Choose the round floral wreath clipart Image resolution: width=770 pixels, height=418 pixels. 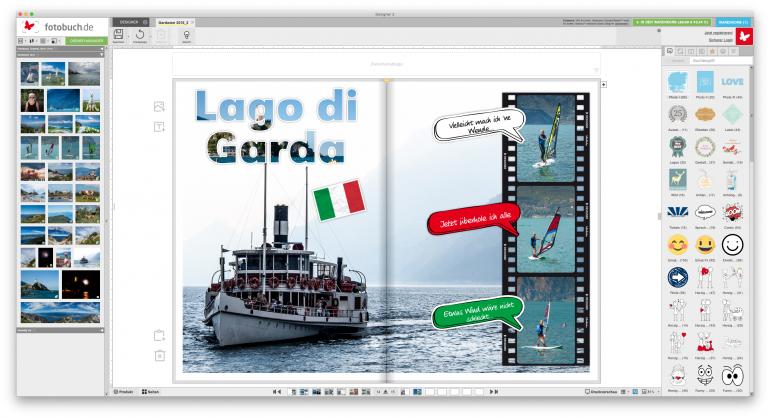click(x=705, y=147)
